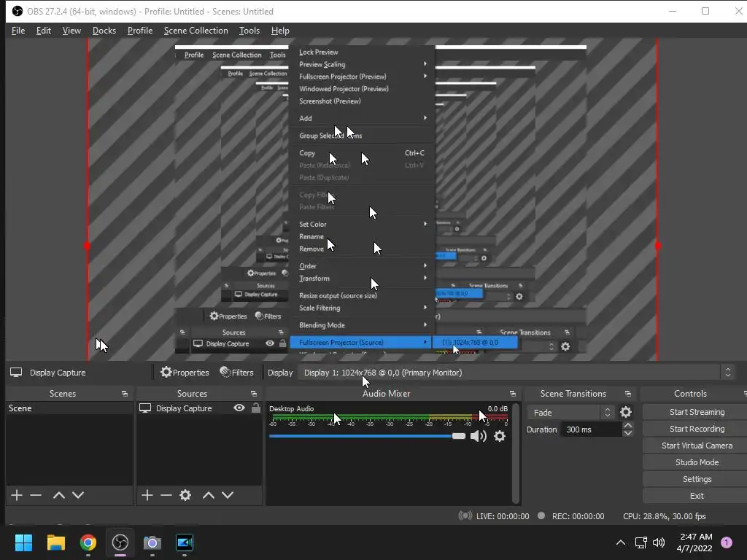The height and width of the screenshot is (560, 747).
Task: Move source down with arrow icon
Action: pyautogui.click(x=228, y=495)
